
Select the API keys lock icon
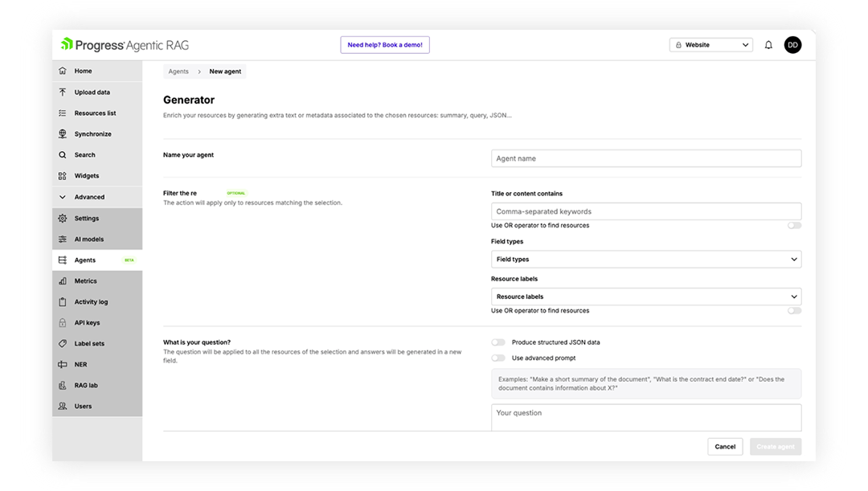[x=63, y=323]
